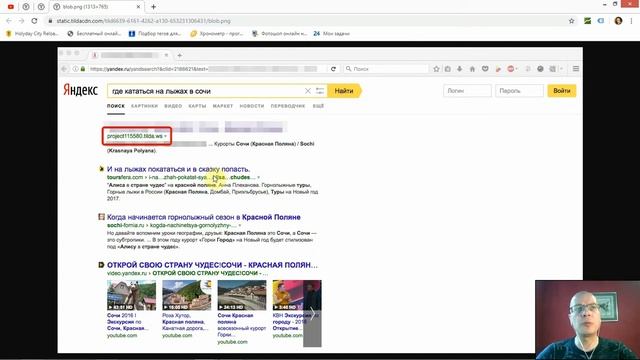Open the Firefox downloads arrow

point(460,69)
